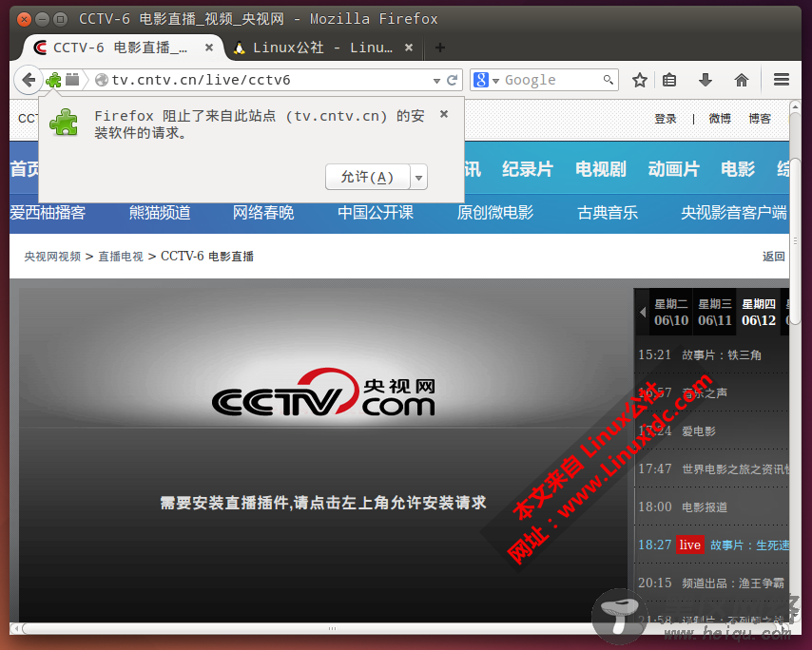Dismiss the Firefox install-blocked notification
The width and height of the screenshot is (812, 650).
(444, 114)
